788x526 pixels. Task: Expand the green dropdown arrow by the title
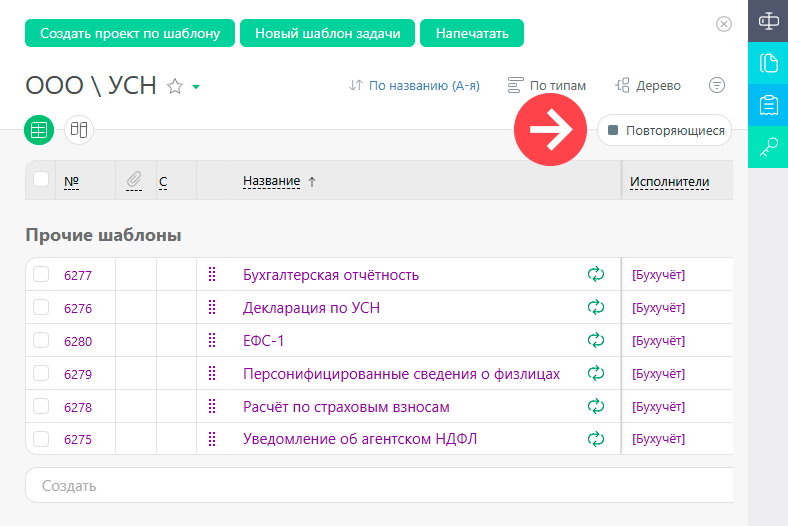196,87
